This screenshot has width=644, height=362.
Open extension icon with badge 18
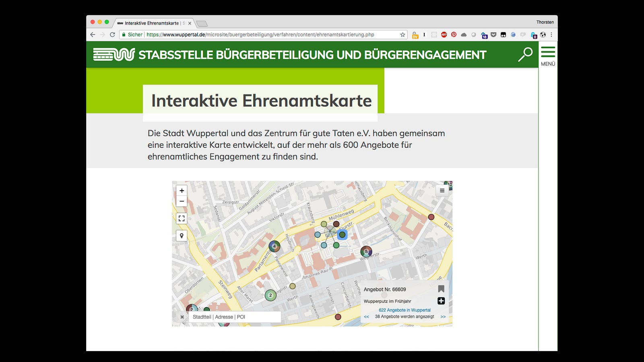click(x=484, y=35)
